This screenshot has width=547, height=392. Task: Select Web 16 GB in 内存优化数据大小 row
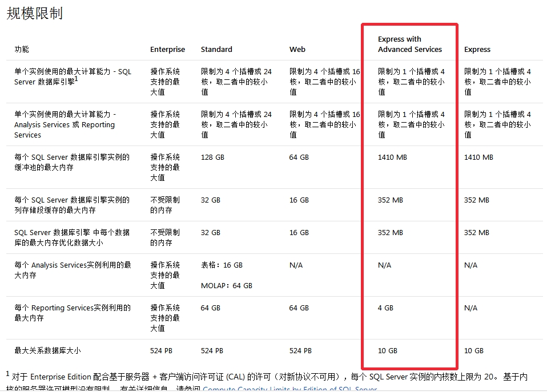pyautogui.click(x=299, y=233)
